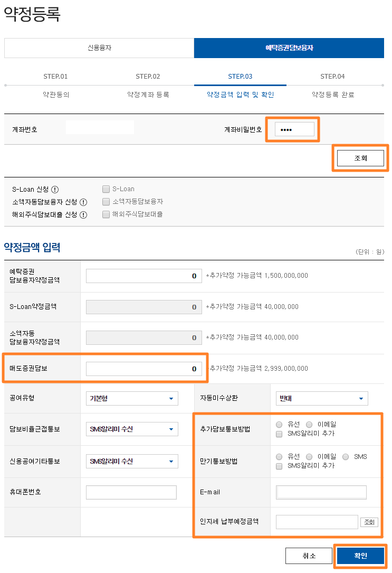
Task: Select 우선 for 만기통보방법
Action: point(279,457)
